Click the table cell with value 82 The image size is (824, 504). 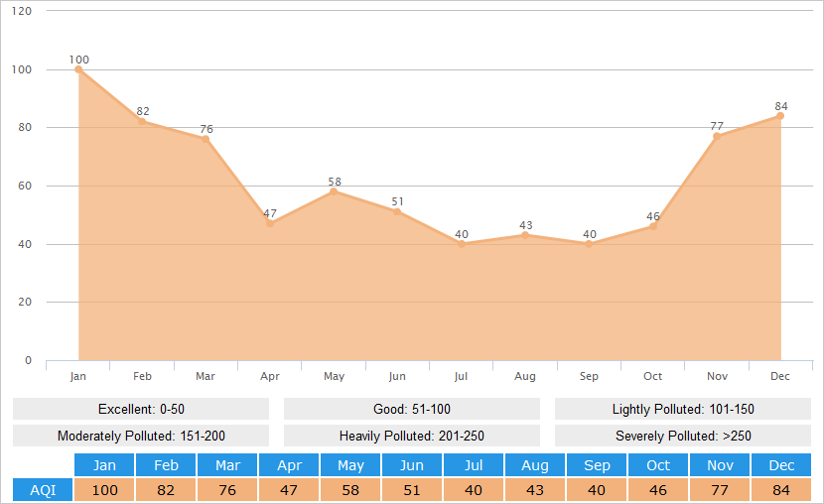click(166, 490)
